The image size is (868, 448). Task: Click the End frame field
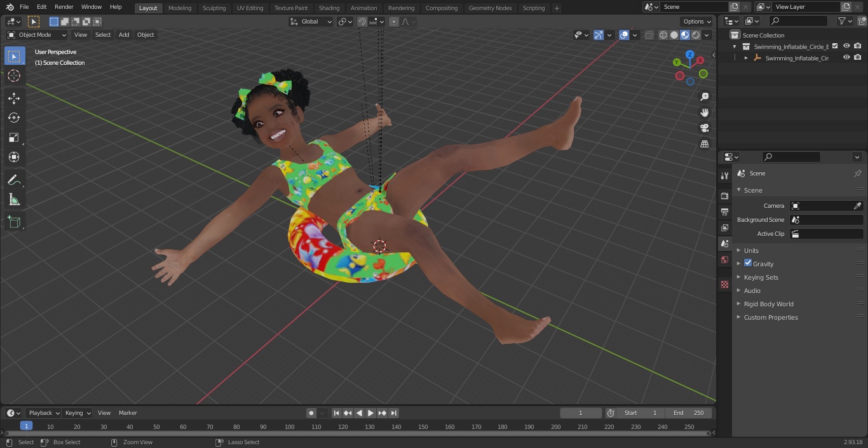pyautogui.click(x=688, y=413)
